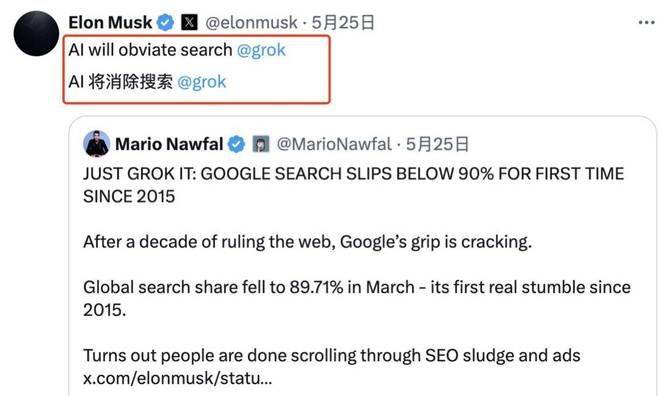Click the 'AI will obviate search' tweet text
Image resolution: width=660 pixels, height=396 pixels.
point(150,50)
